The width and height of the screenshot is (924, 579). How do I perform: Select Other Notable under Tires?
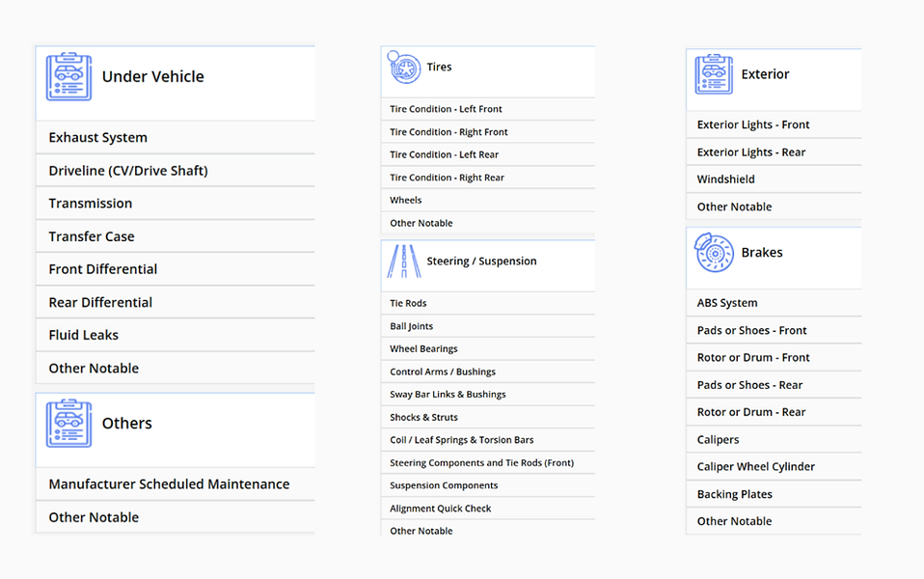pyautogui.click(x=488, y=223)
